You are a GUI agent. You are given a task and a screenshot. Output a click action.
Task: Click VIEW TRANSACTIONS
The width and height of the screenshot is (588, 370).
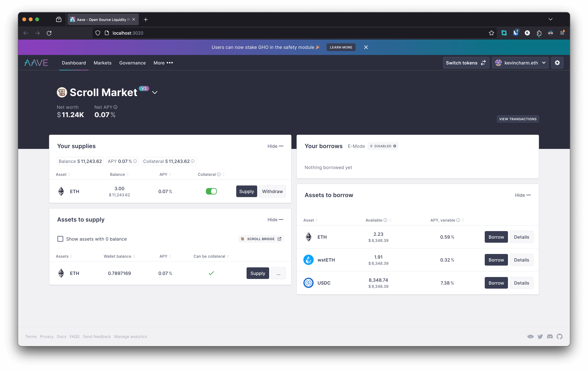click(518, 119)
